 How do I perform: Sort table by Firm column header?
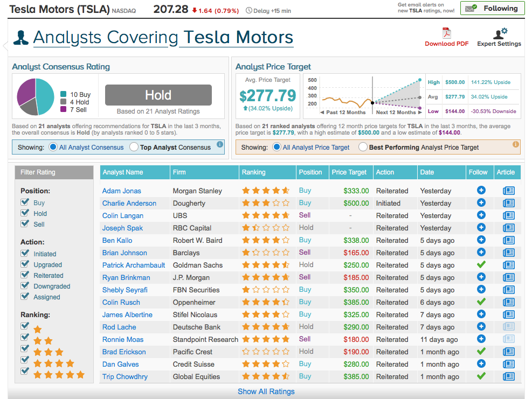205,172
